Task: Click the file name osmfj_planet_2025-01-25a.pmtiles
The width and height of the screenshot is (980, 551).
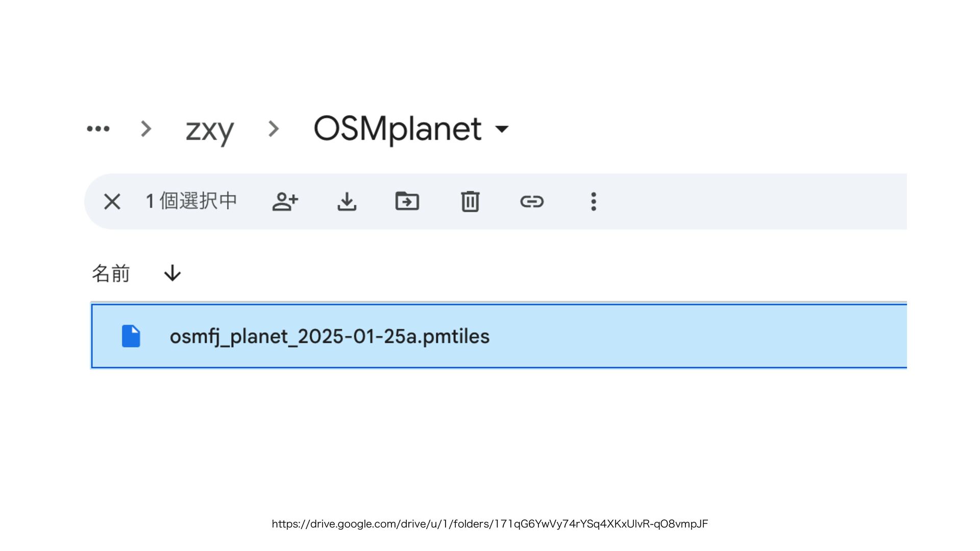Action: coord(329,337)
